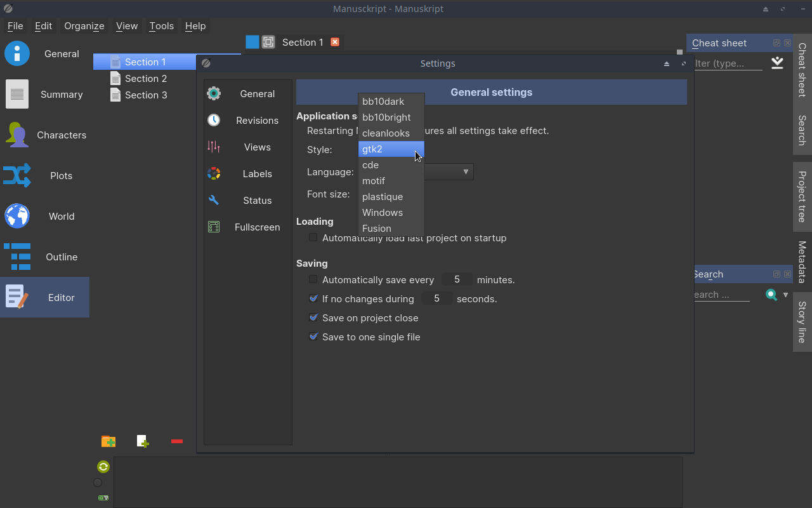Choose cde style from list
This screenshot has width=812, height=508.
(x=391, y=164)
